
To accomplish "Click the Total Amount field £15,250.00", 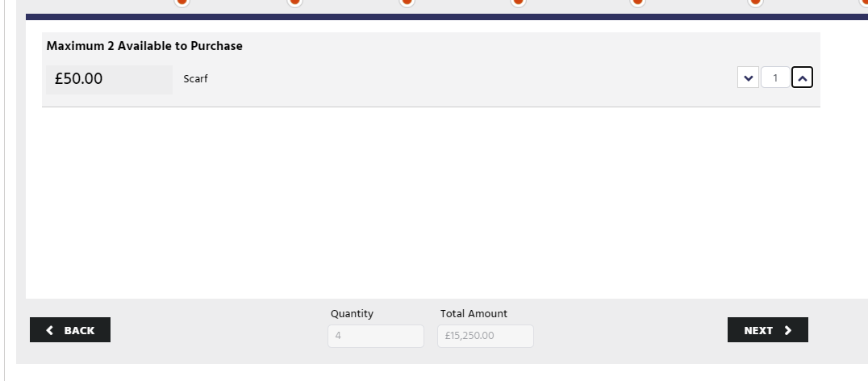I will coord(486,336).
